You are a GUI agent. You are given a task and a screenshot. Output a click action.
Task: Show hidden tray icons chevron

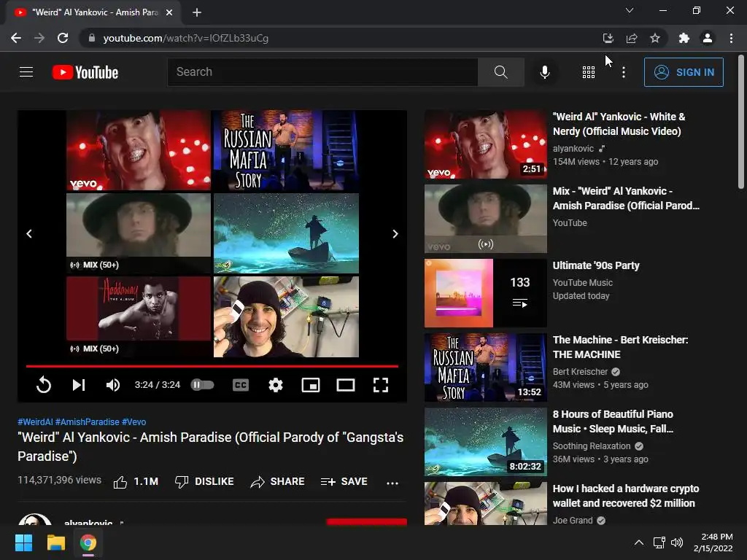pyautogui.click(x=639, y=542)
